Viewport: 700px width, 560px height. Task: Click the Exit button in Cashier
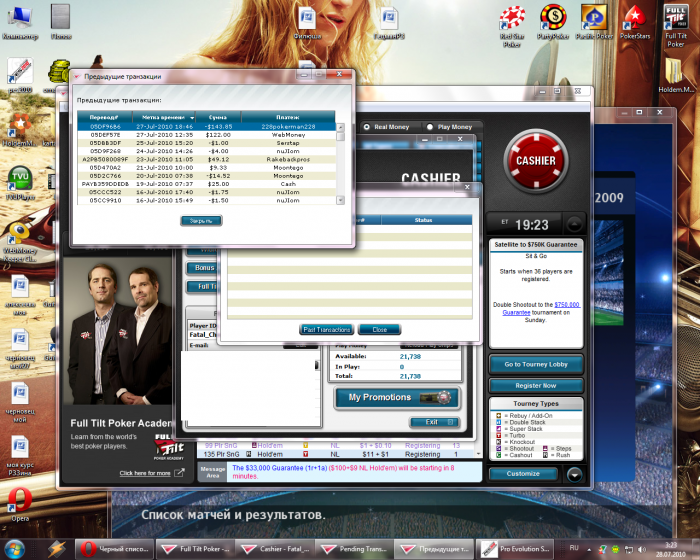tap(434, 422)
